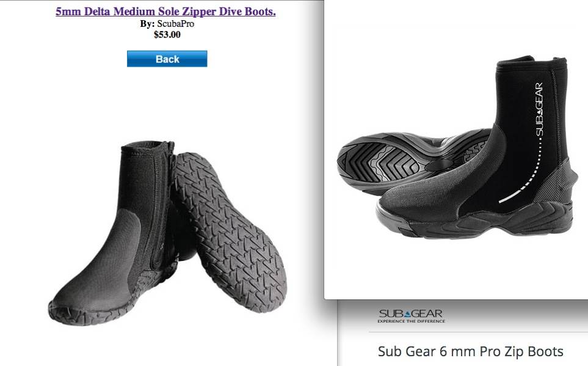Screen dimensions: 588x366
Task: Click the vertical SUBGEAR logo on the boot
Action: [x=539, y=109]
